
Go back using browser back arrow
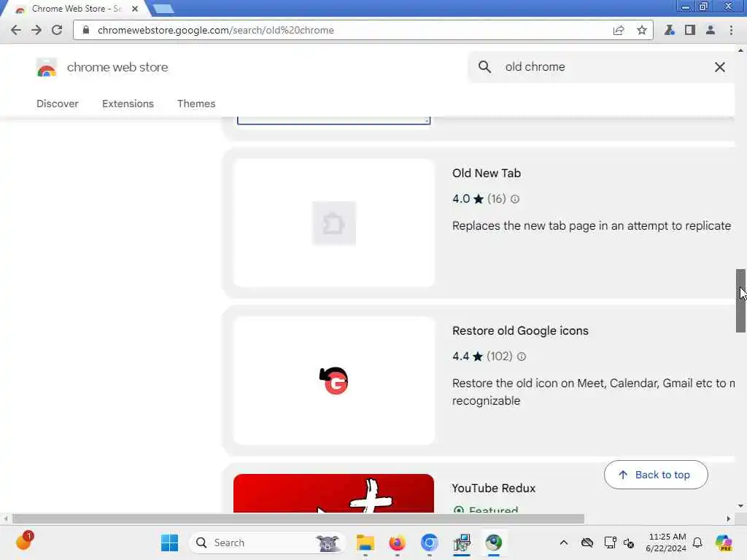tap(16, 30)
